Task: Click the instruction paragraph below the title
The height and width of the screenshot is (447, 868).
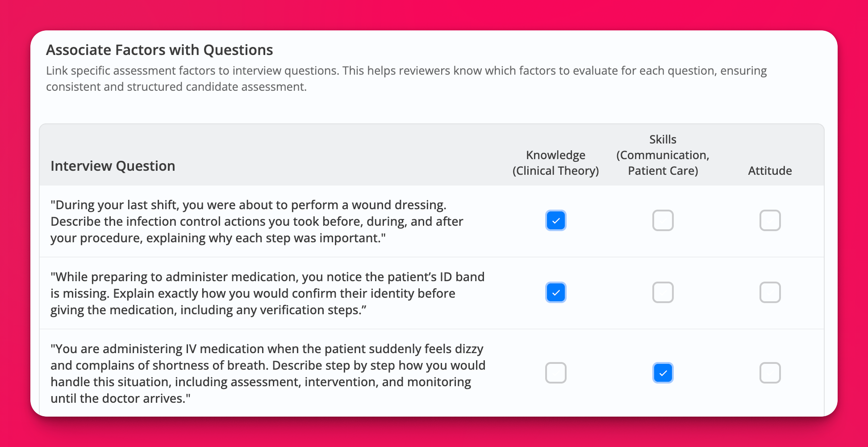Action: pyautogui.click(x=406, y=78)
